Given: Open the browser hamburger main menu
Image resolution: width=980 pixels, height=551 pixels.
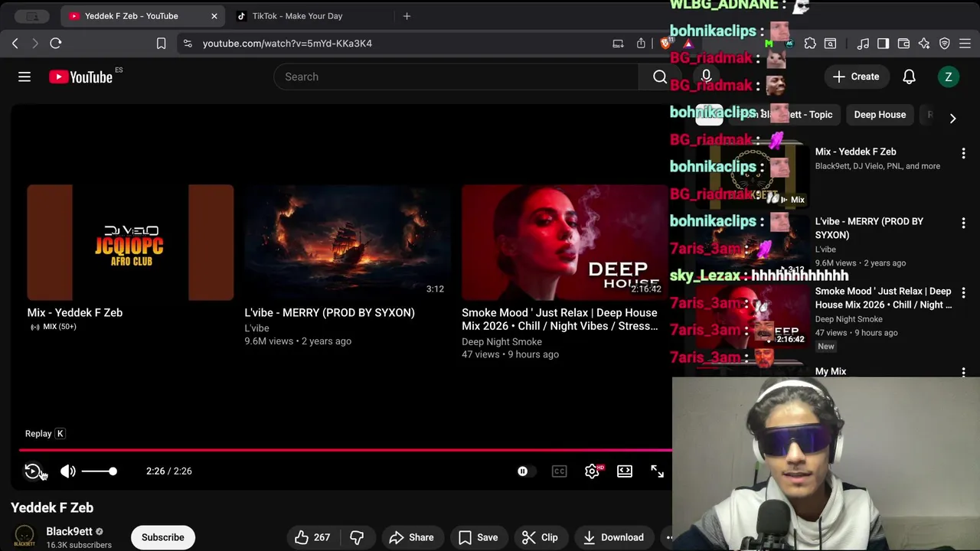Looking at the screenshot, I should coord(965,44).
